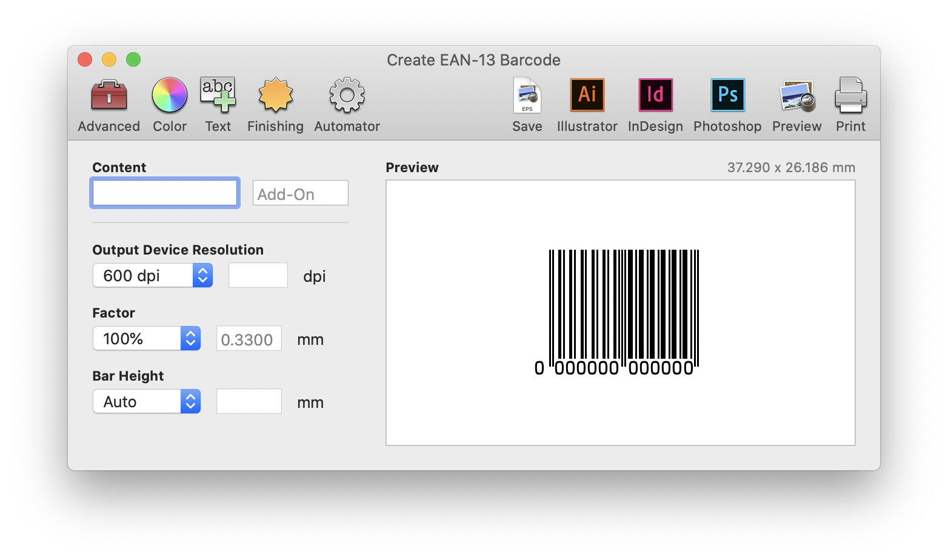
Task: Send barcode to Adobe Illustrator
Action: pos(587,95)
